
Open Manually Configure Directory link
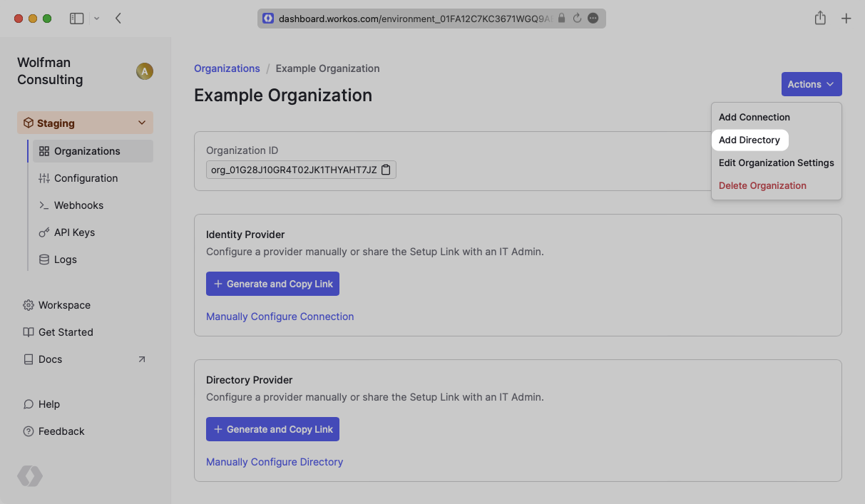275,462
